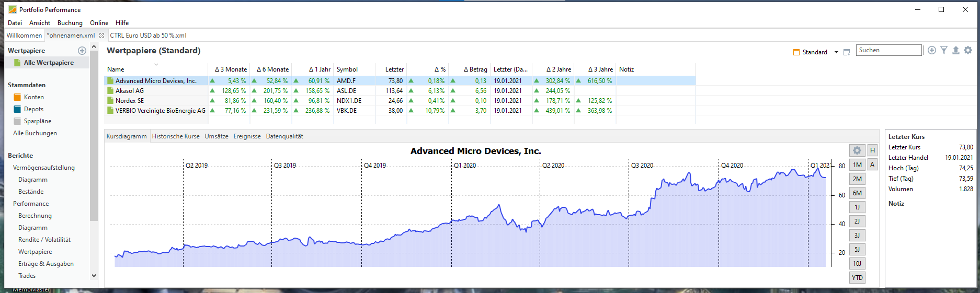Set chart range to 1J
Screen dimensions: 980x293
(x=857, y=207)
